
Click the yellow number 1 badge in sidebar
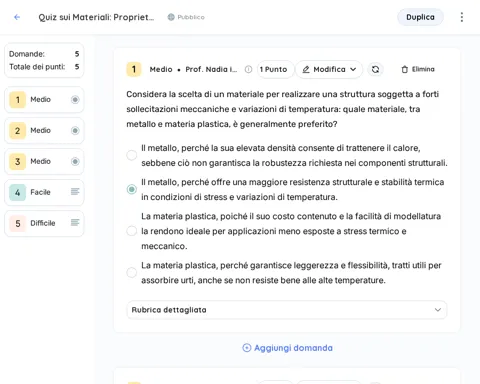click(18, 100)
